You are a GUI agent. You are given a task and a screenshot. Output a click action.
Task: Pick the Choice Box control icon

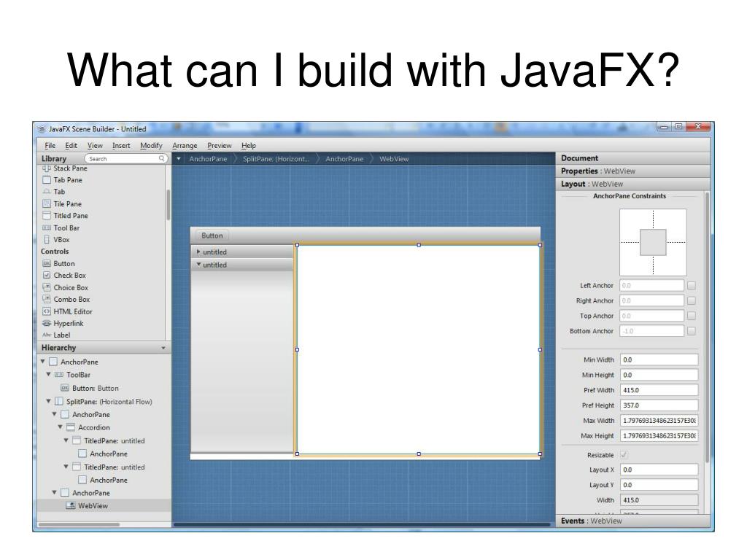click(x=46, y=287)
